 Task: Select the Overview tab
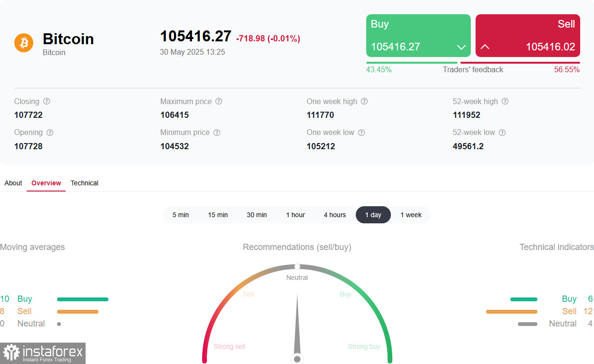pyautogui.click(x=46, y=183)
